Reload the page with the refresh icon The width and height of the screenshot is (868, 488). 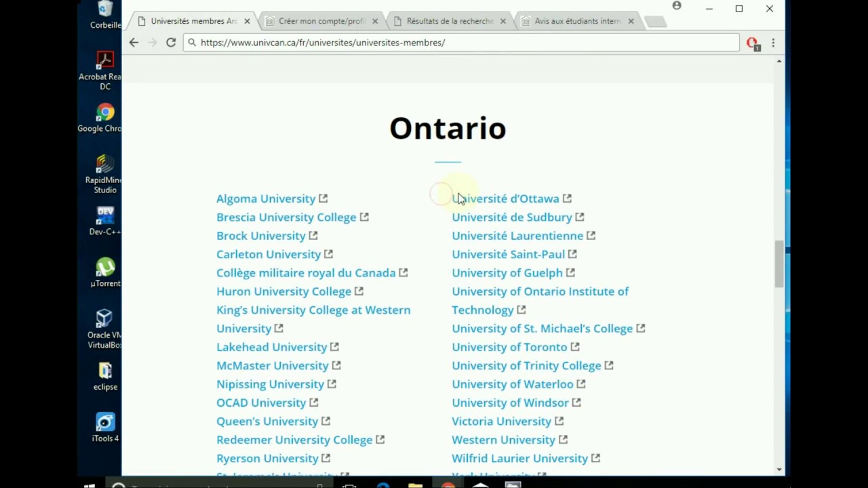pyautogui.click(x=171, y=42)
